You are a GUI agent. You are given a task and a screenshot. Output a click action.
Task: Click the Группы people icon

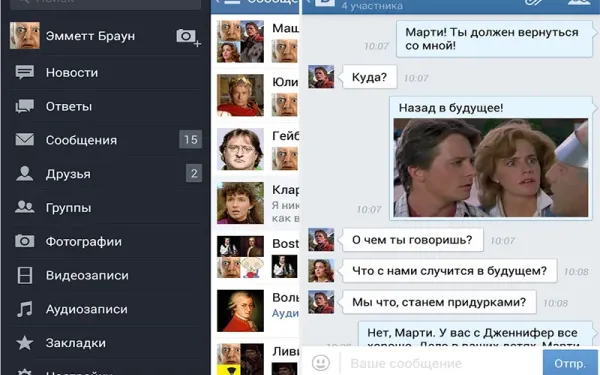25,207
